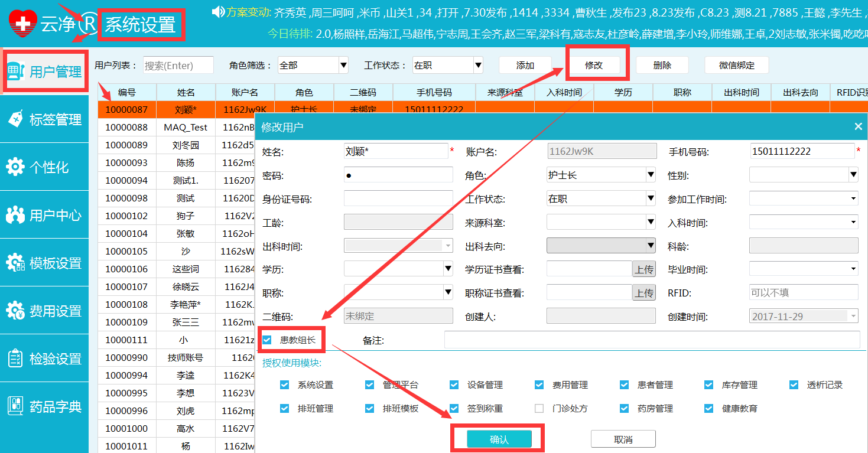This screenshot has width=868, height=453.
Task: Open 用户中心 people icon
Action: click(x=16, y=215)
